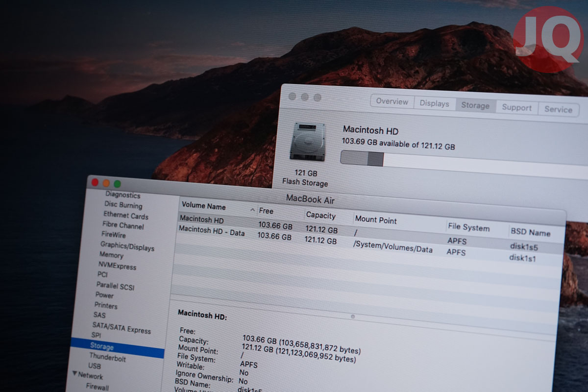588x392 pixels.
Task: Select SPI in the sidebar
Action: (x=96, y=335)
